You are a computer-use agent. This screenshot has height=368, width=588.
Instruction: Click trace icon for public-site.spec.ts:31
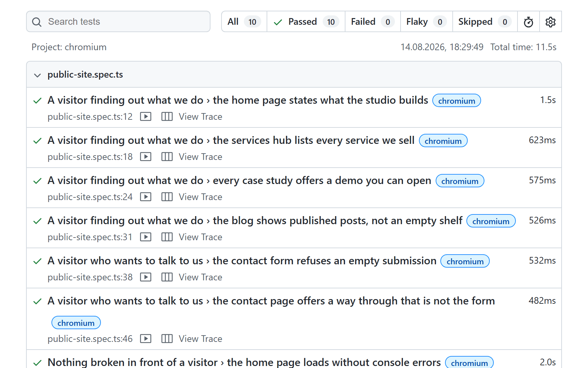coord(167,237)
